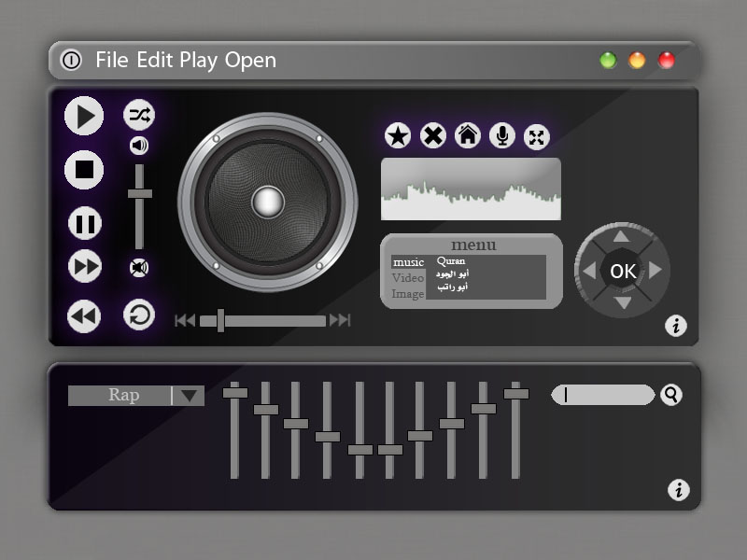This screenshot has height=560, width=747.
Task: Pause the current track
Action: pyautogui.click(x=85, y=223)
